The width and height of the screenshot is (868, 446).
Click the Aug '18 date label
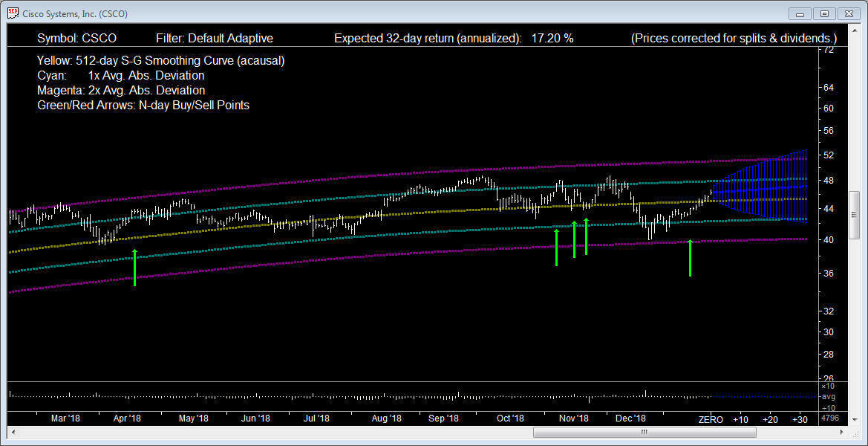coord(386,418)
